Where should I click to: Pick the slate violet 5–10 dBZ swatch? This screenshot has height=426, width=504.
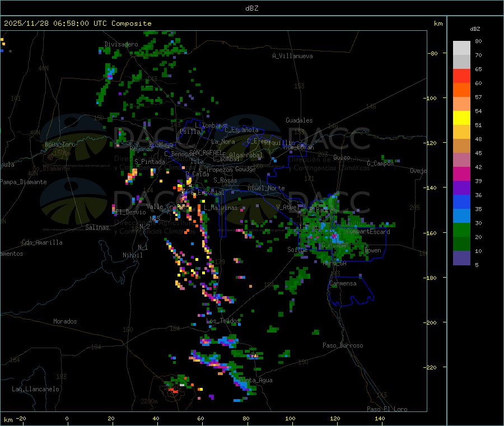(461, 258)
